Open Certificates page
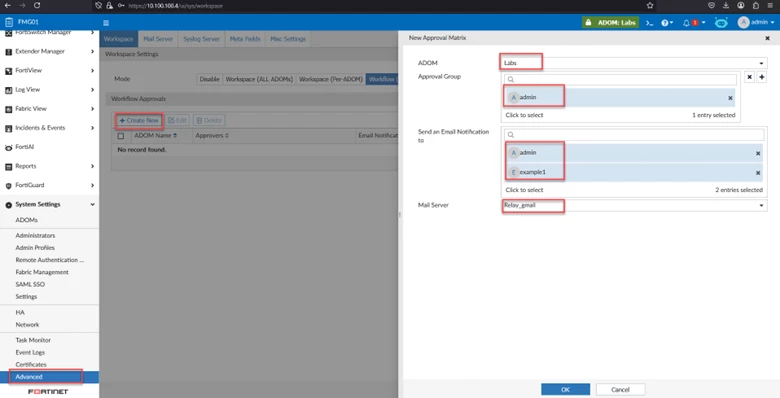 pyautogui.click(x=31, y=365)
